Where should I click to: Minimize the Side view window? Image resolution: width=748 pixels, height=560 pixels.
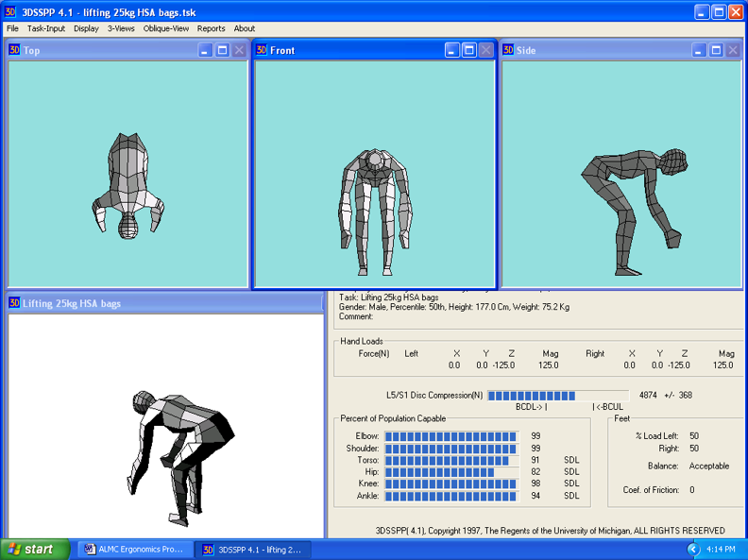(x=698, y=50)
